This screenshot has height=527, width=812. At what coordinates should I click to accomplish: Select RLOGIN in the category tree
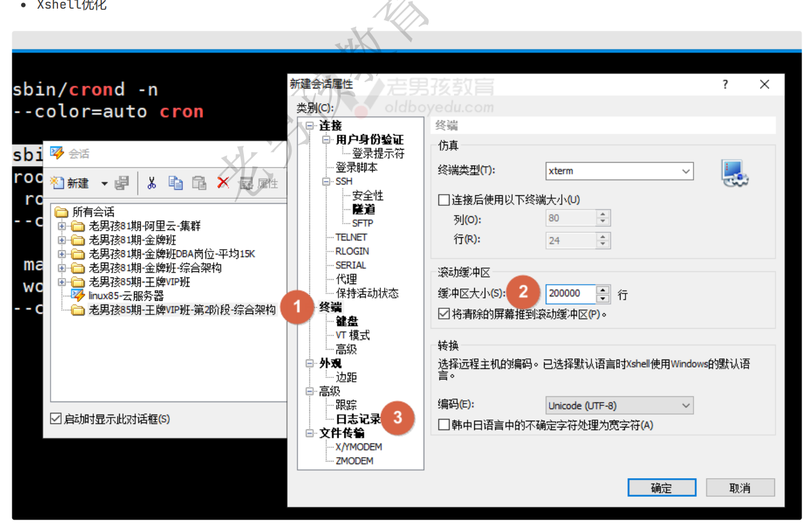tap(352, 251)
